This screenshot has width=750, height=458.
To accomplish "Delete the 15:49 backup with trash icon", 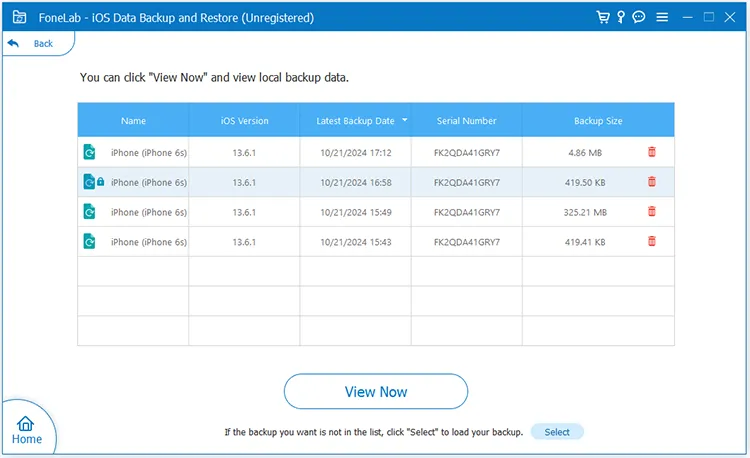I will [651, 211].
